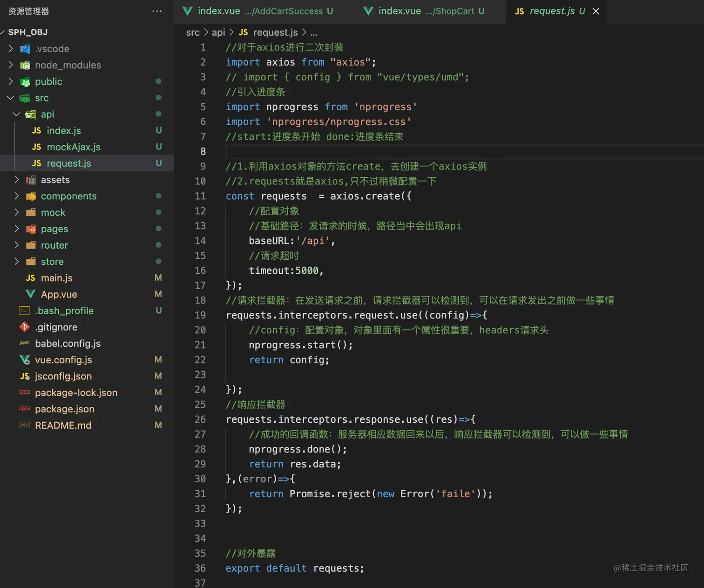
Task: Expand the mock folder chevron
Action: pyautogui.click(x=16, y=212)
